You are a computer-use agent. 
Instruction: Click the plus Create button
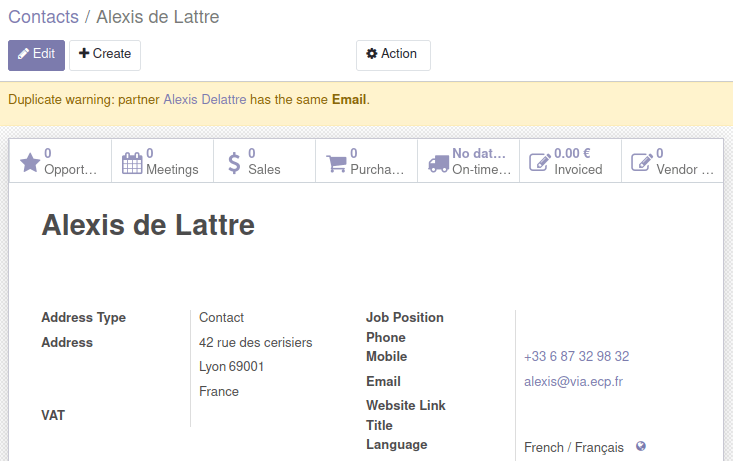(x=105, y=55)
